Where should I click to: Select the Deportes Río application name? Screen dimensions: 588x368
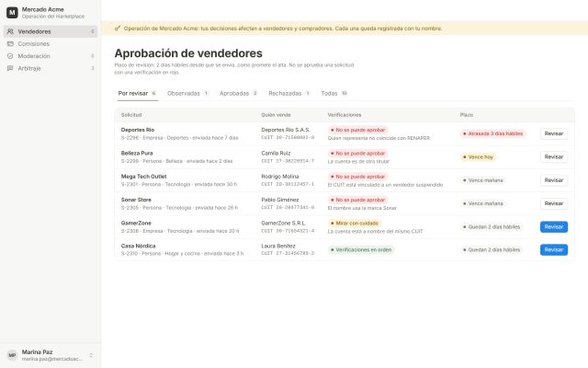138,130
